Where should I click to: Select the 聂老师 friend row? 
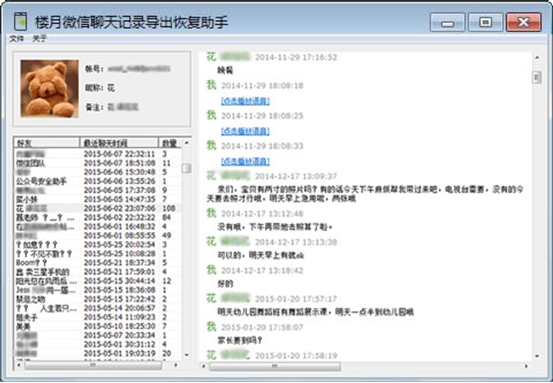(98, 218)
